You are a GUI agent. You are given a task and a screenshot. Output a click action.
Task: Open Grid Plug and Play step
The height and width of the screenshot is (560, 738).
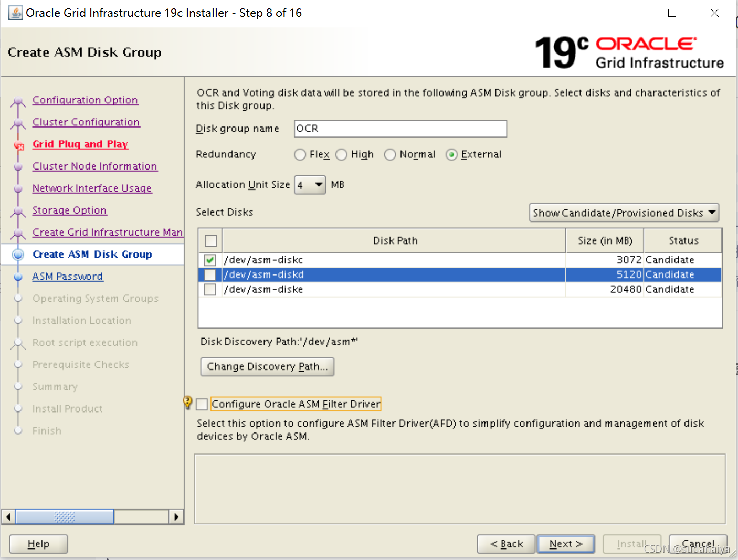pos(80,144)
